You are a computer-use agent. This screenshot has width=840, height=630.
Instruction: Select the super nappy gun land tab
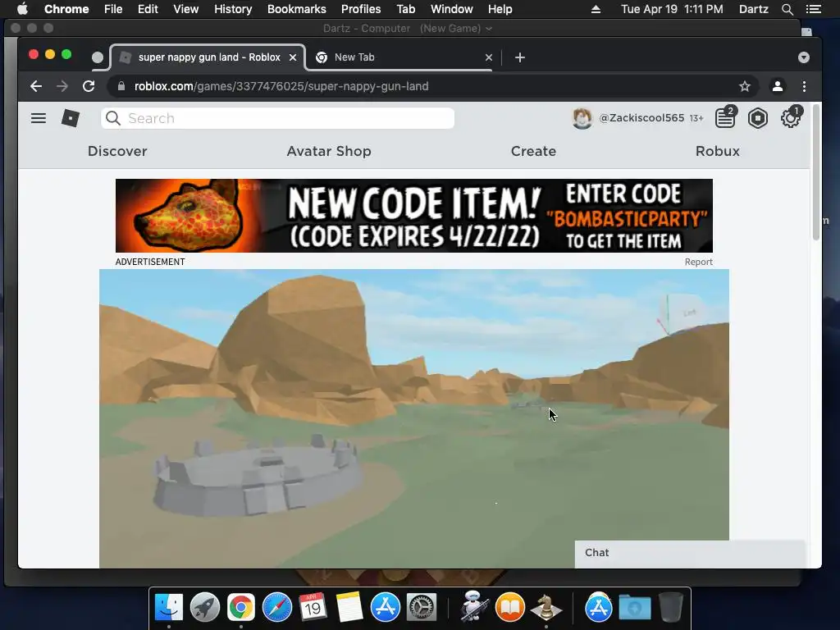pyautogui.click(x=208, y=57)
